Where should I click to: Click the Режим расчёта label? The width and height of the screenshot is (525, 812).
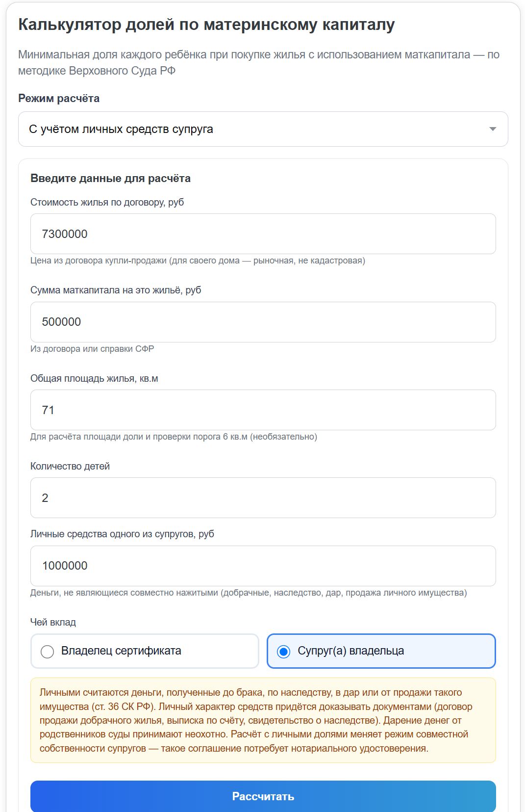tap(59, 98)
